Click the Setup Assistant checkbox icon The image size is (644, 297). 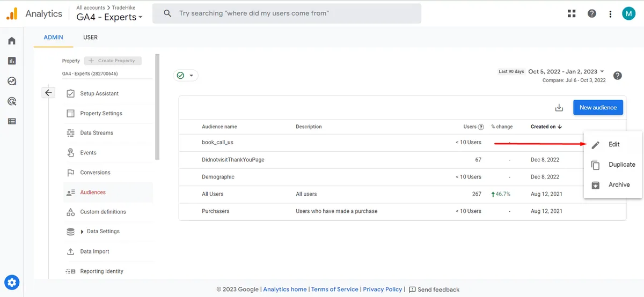70,94
